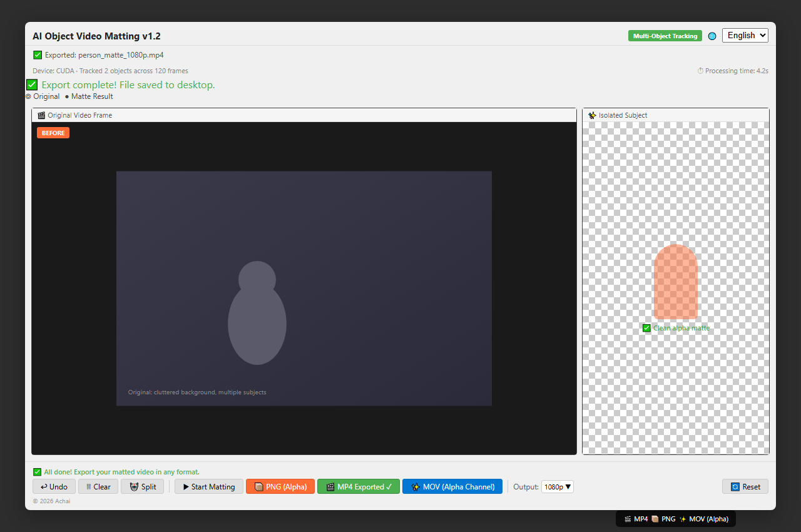Click the "Output:" label
Viewport: 801px width, 532px height.
coord(526,487)
